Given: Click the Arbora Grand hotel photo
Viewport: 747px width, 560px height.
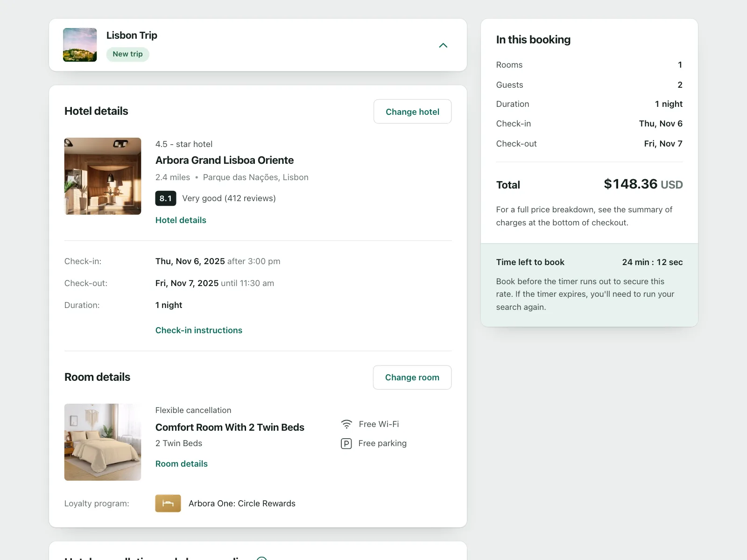Looking at the screenshot, I should [x=103, y=176].
